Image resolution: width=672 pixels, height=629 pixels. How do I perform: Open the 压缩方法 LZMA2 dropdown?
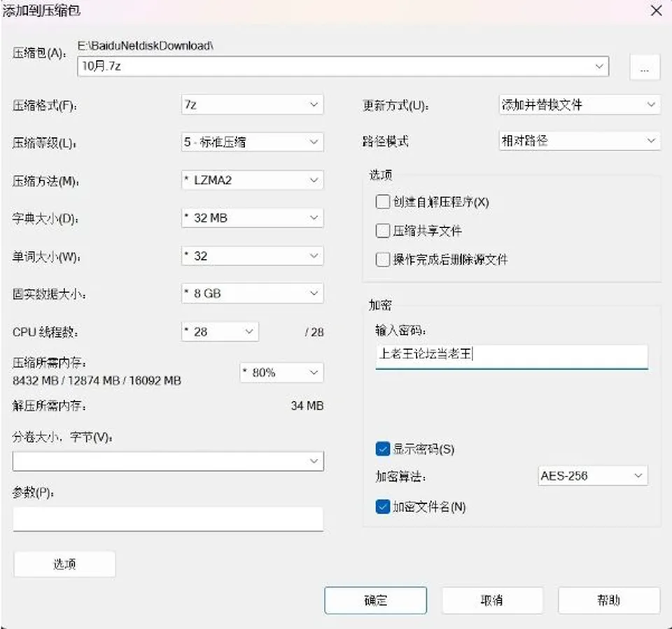click(253, 180)
